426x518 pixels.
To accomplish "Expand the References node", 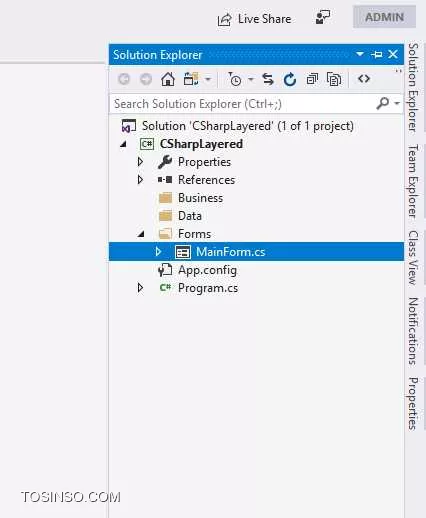I will 140,180.
